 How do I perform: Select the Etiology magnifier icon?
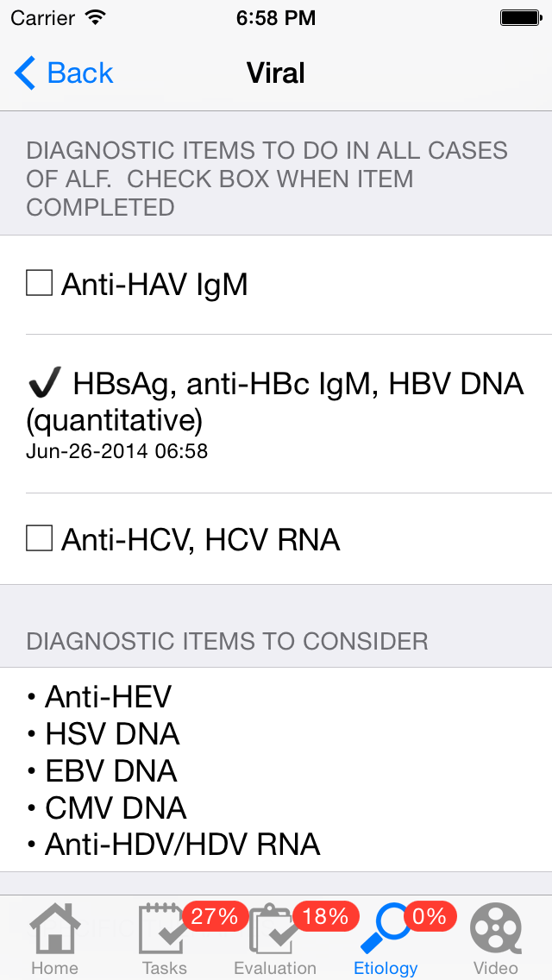pyautogui.click(x=385, y=929)
